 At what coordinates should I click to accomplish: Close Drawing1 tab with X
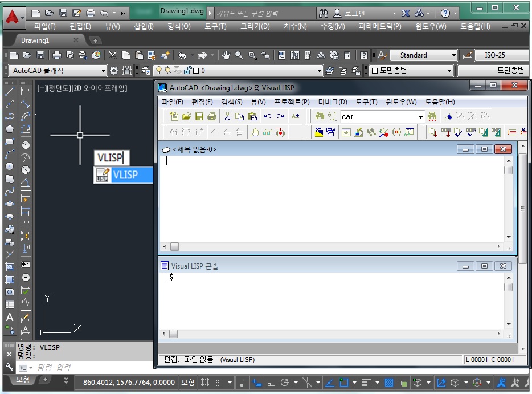tap(76, 40)
